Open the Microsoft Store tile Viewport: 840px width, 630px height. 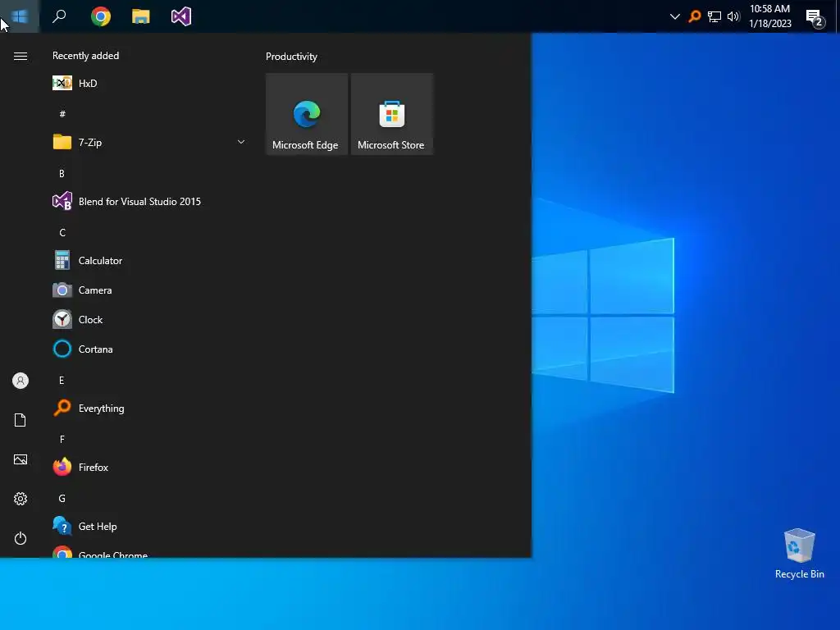click(391, 114)
